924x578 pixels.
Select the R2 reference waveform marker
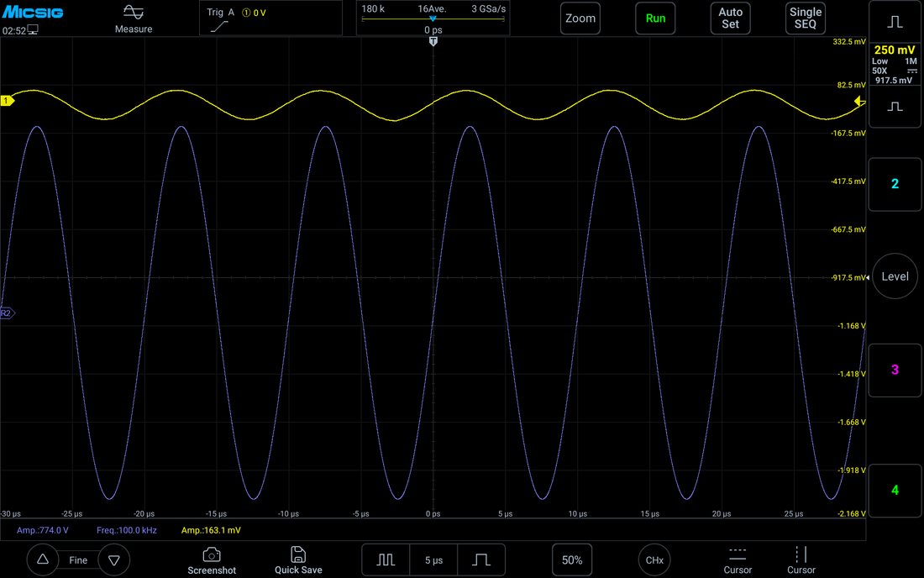click(x=7, y=313)
